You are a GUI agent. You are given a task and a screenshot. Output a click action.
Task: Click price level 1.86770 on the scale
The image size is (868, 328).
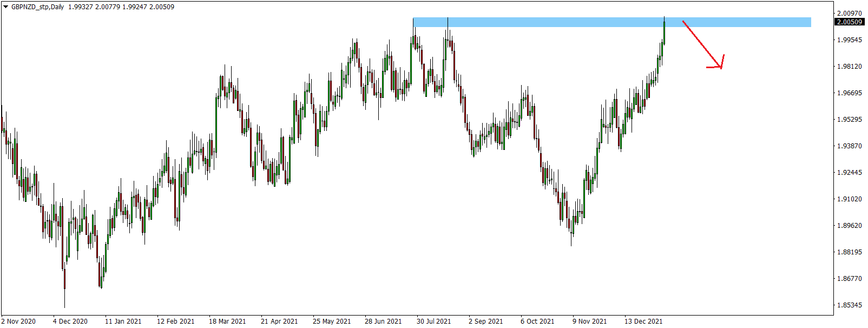849,278
